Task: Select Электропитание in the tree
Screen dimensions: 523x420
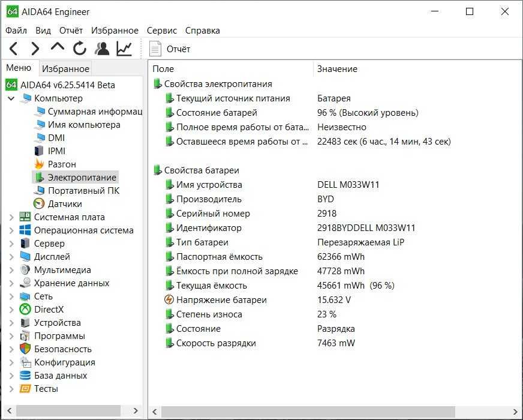Action: click(x=82, y=177)
